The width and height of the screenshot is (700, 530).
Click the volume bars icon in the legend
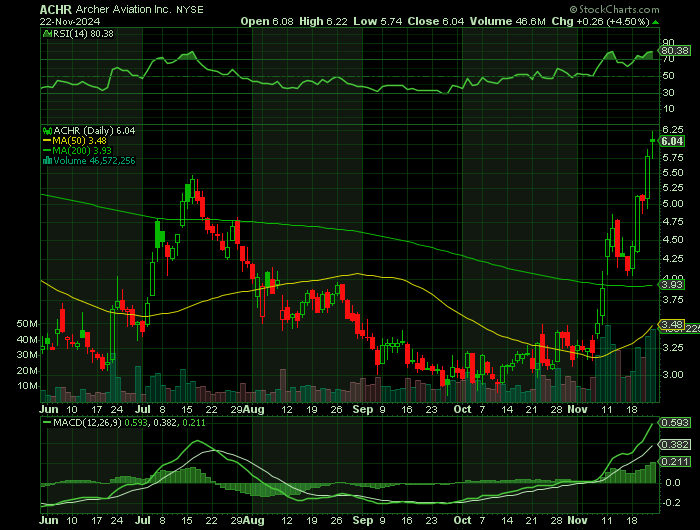pos(47,161)
